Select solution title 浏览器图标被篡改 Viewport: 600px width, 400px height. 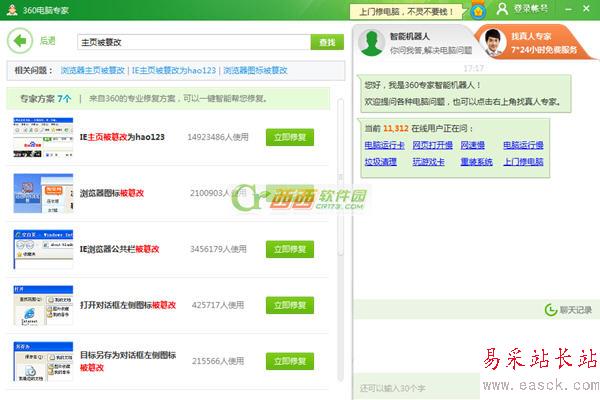112,193
